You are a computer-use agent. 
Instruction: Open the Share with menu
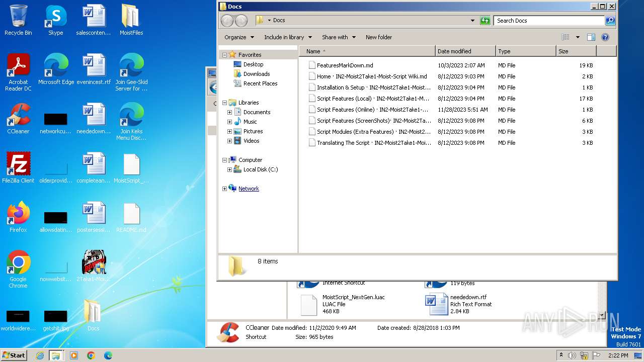(x=339, y=37)
